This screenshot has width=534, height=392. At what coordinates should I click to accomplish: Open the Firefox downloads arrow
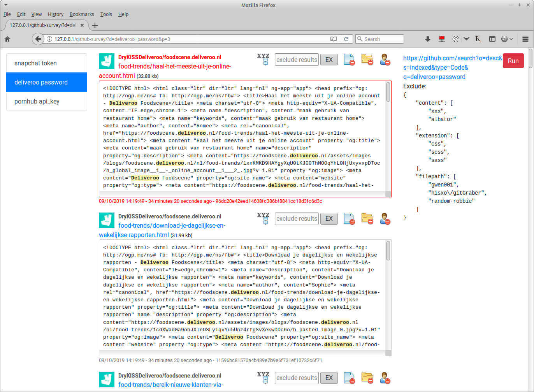427,39
